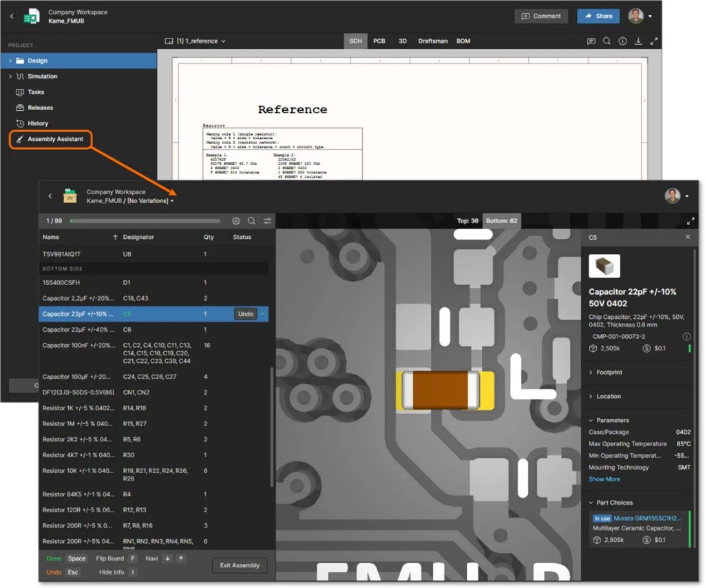Click the Space key for Done

pyautogui.click(x=76, y=559)
